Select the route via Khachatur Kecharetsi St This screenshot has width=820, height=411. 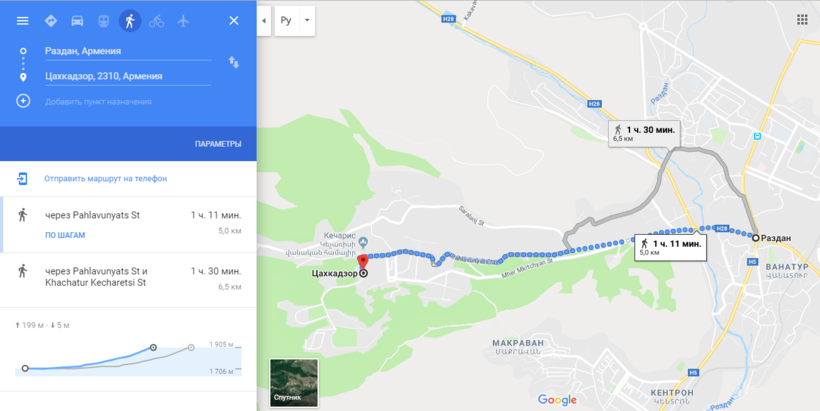[128, 280]
